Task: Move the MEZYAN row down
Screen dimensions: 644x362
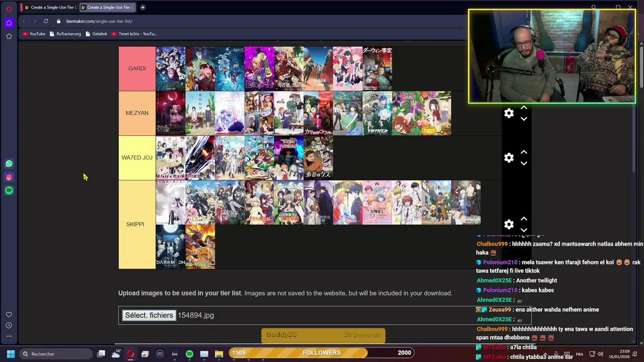Action: click(x=524, y=119)
